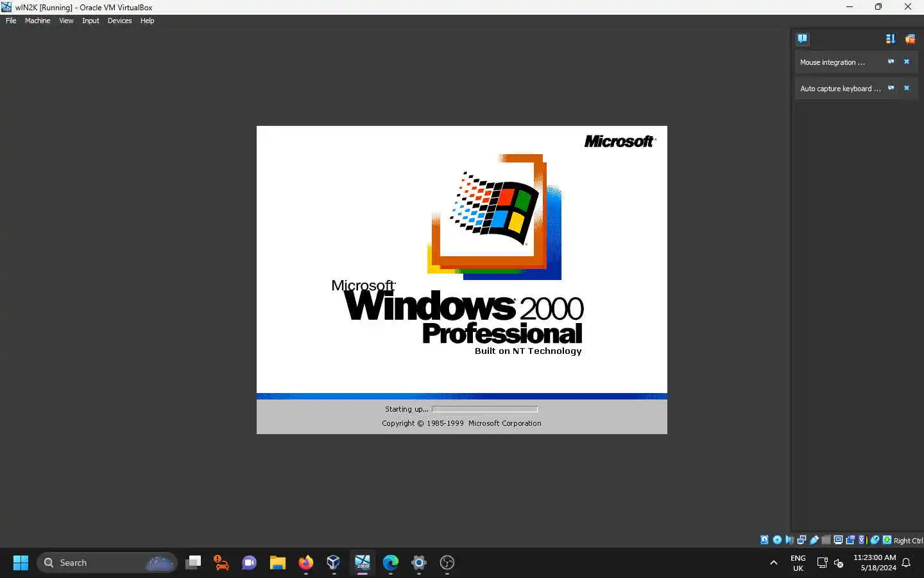924x578 pixels.
Task: Click the Starting up progress bar
Action: coord(484,409)
